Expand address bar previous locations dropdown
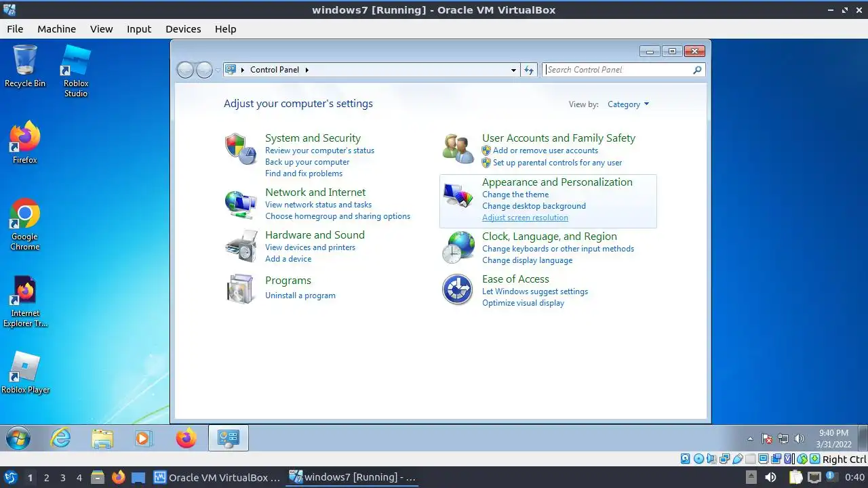868x488 pixels. (x=513, y=70)
